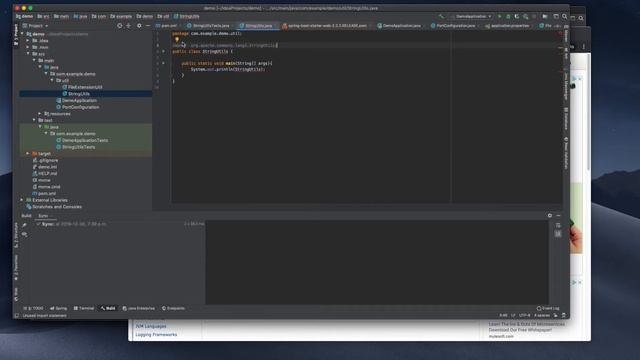
Task: Run with coverage icon in toolbar
Action: [x=517, y=16]
